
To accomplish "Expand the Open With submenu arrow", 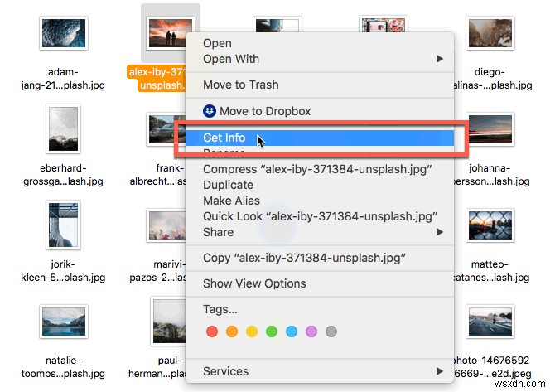I will pyautogui.click(x=439, y=59).
